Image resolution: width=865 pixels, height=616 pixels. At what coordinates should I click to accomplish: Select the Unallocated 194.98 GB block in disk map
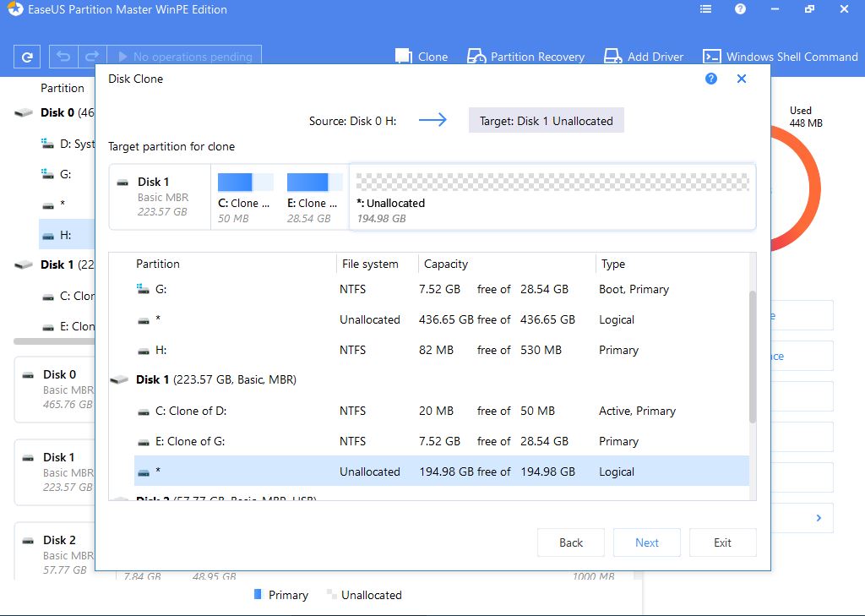(552, 198)
